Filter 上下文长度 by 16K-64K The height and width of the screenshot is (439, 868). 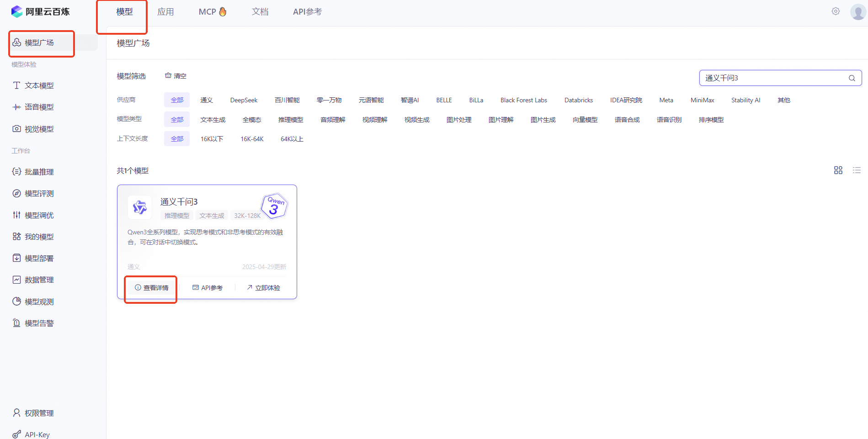(252, 139)
